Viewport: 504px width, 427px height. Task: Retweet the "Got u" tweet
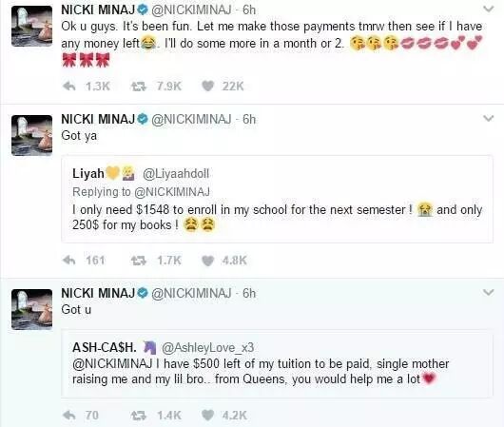click(139, 415)
